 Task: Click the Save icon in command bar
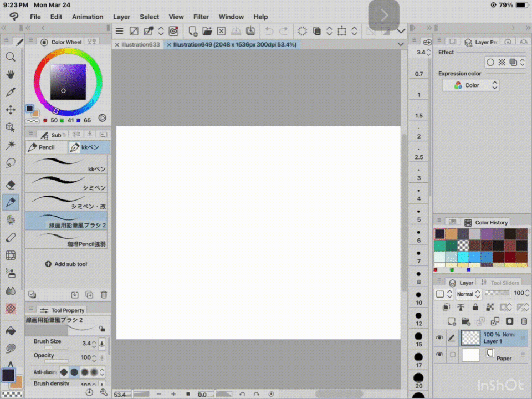tap(236, 31)
